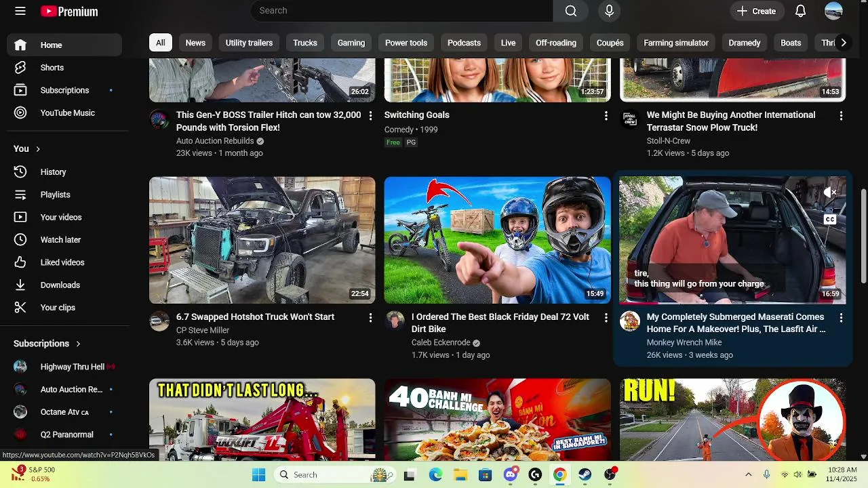
Task: Open Monkey Wrench Mike channel avatar
Action: click(x=630, y=321)
